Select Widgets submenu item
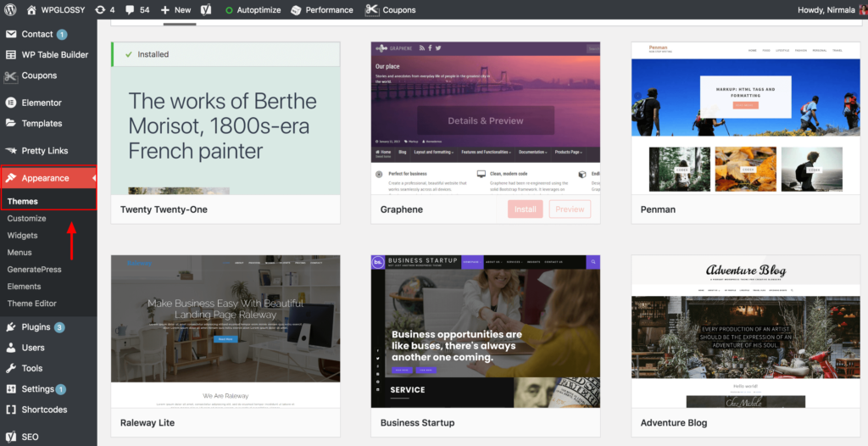Image resolution: width=868 pixels, height=446 pixels. [22, 235]
